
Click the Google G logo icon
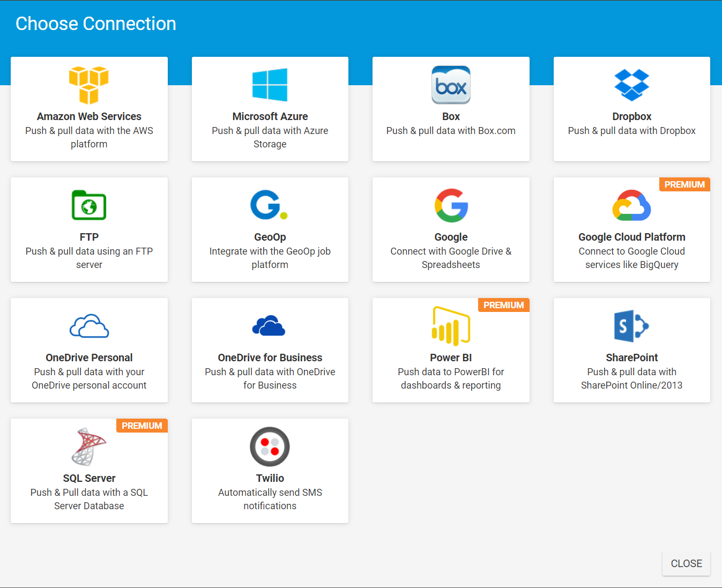(x=451, y=205)
